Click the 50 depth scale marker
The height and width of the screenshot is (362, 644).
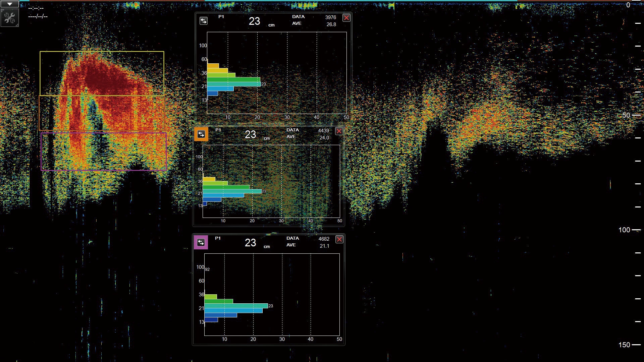(x=626, y=115)
